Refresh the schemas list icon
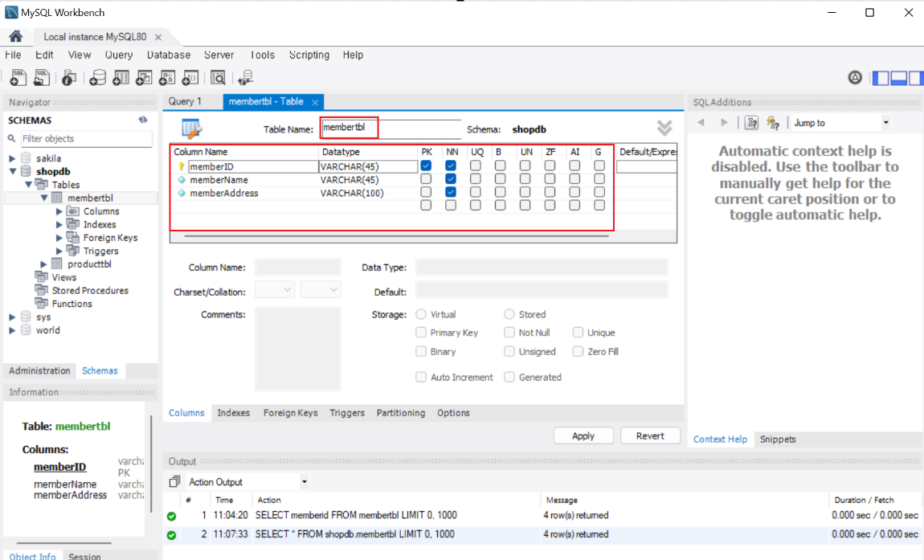Image resolution: width=924 pixels, height=560 pixels. (x=142, y=120)
